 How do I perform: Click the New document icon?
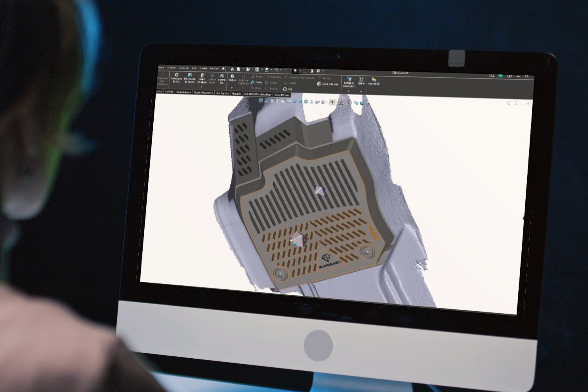(x=239, y=69)
